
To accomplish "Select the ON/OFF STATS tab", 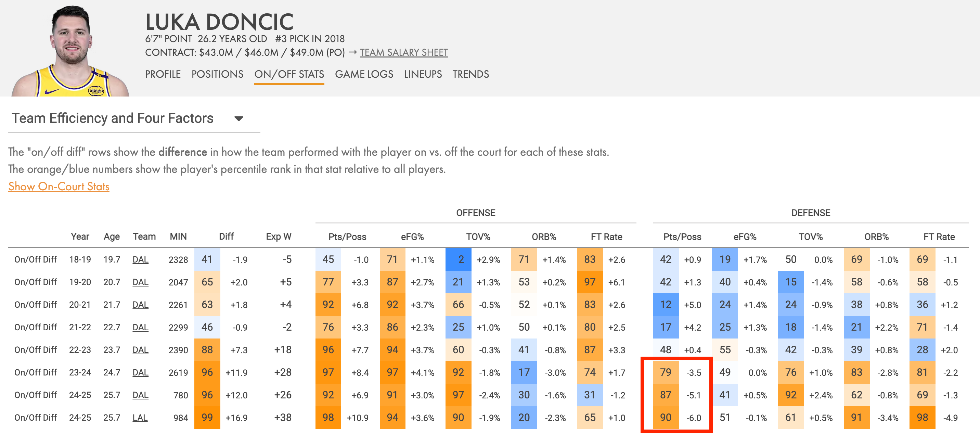I will (x=289, y=74).
